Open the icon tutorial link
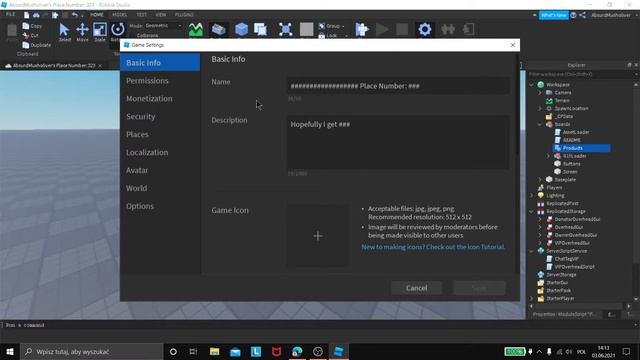 click(x=433, y=247)
